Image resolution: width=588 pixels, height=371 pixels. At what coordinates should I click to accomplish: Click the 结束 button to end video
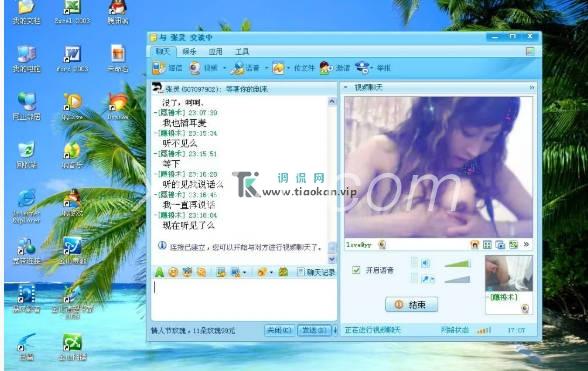(411, 304)
